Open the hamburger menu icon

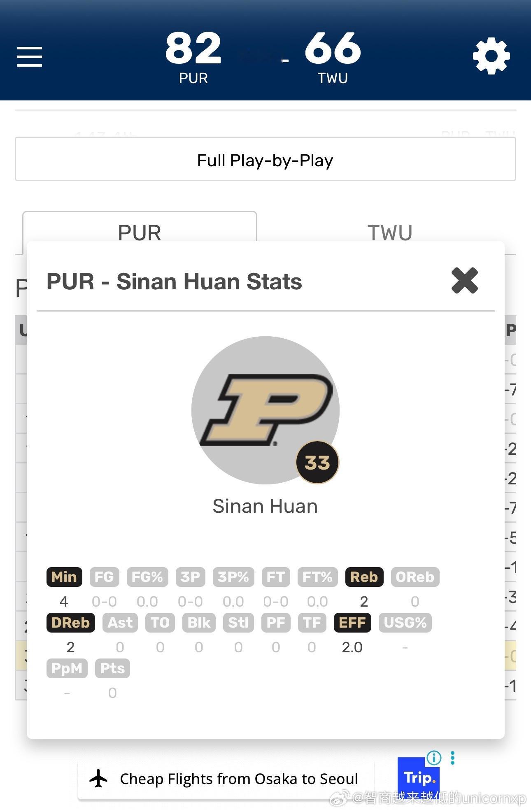[30, 56]
